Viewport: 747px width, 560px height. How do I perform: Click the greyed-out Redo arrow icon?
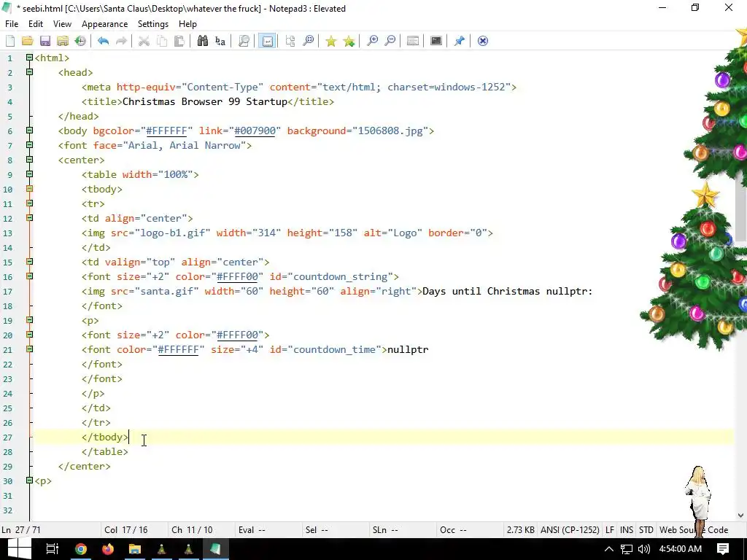pyautogui.click(x=122, y=41)
